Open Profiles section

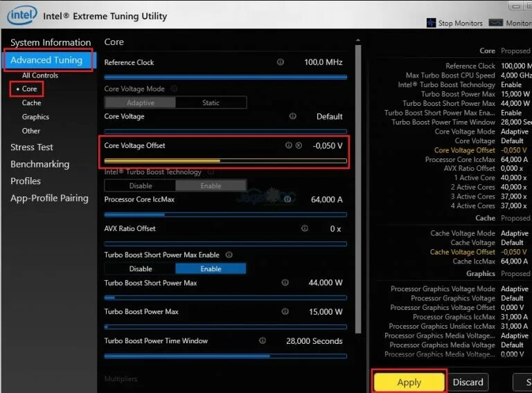pyautogui.click(x=26, y=181)
